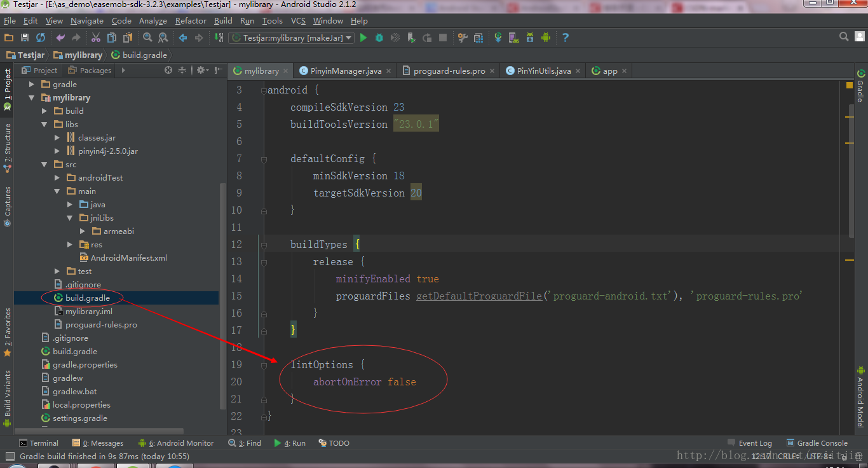Open AVD Manager icon
This screenshot has height=468, width=868.
point(514,38)
